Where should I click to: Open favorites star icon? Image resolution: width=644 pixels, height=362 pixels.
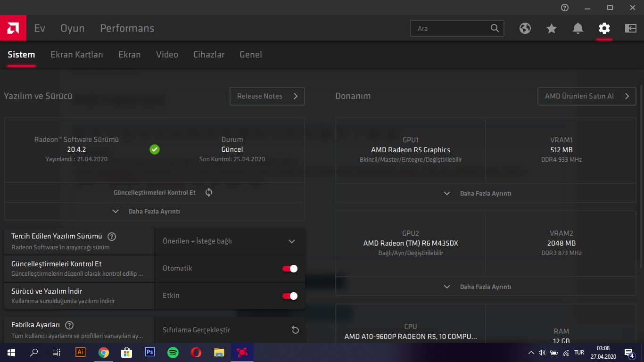[x=552, y=28]
